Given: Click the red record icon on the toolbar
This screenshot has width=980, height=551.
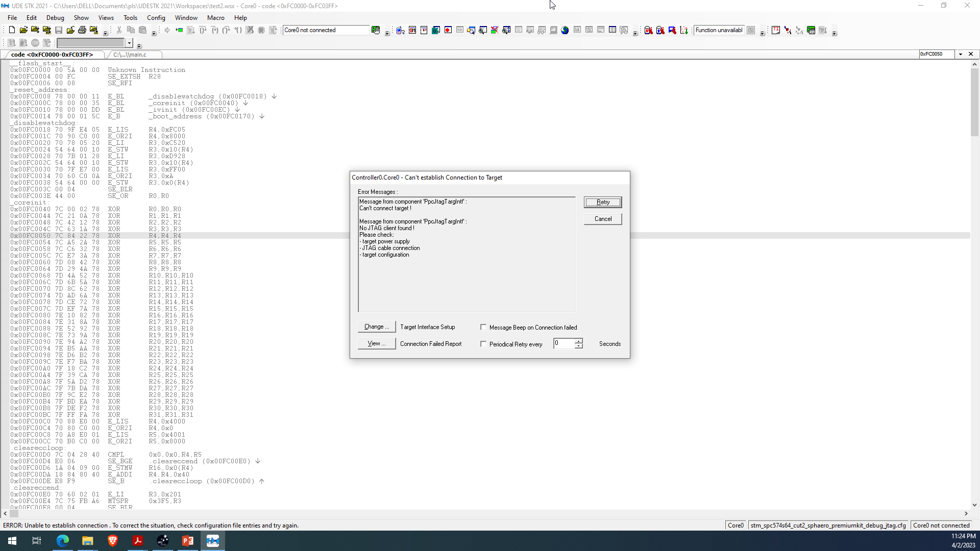Looking at the screenshot, I should coord(448,30).
